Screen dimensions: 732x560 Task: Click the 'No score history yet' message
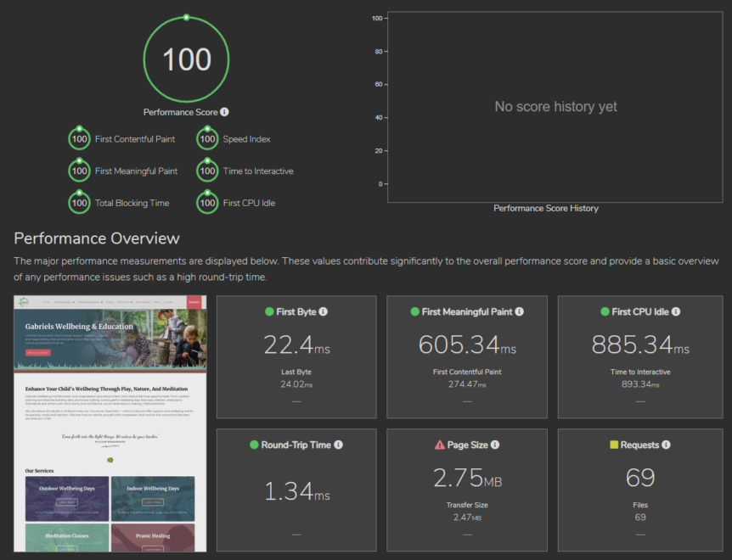pyautogui.click(x=555, y=107)
